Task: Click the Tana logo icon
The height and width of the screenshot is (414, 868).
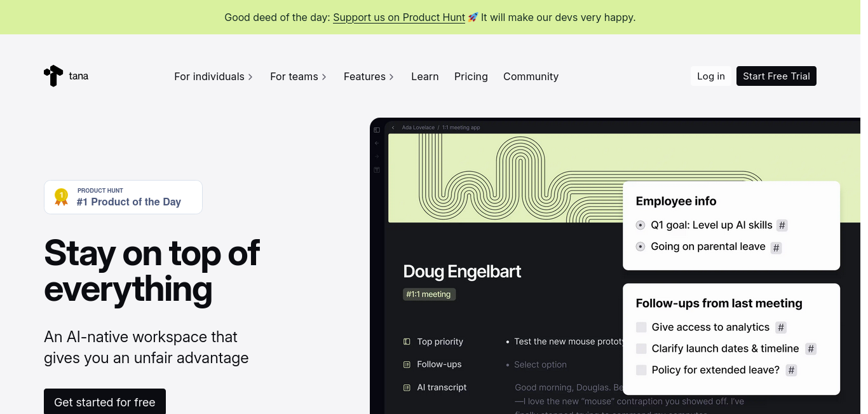Action: click(x=53, y=76)
